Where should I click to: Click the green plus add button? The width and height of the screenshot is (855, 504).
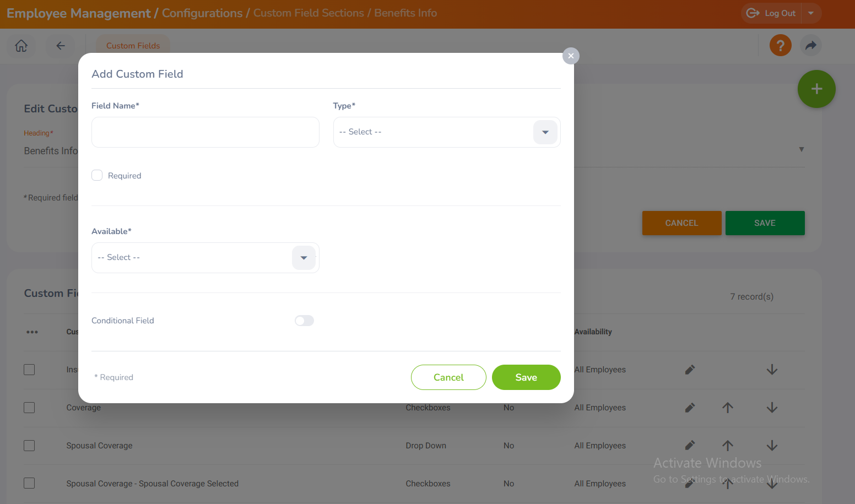point(816,89)
